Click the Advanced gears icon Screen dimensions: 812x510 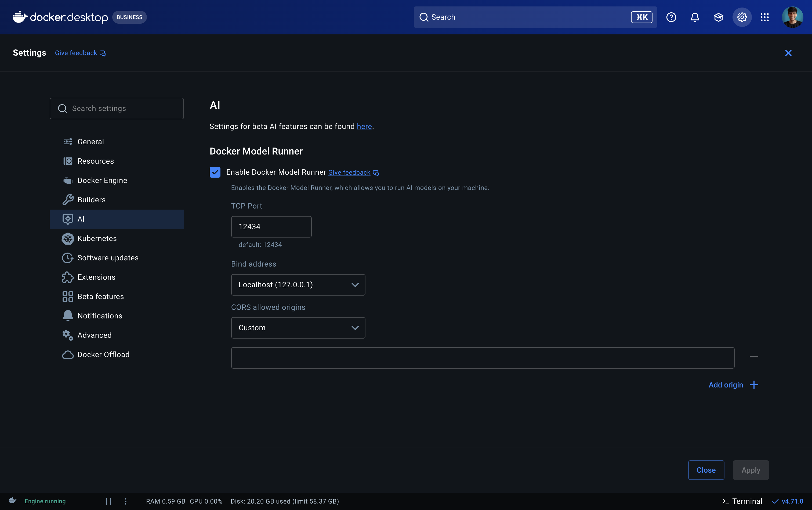pos(68,335)
